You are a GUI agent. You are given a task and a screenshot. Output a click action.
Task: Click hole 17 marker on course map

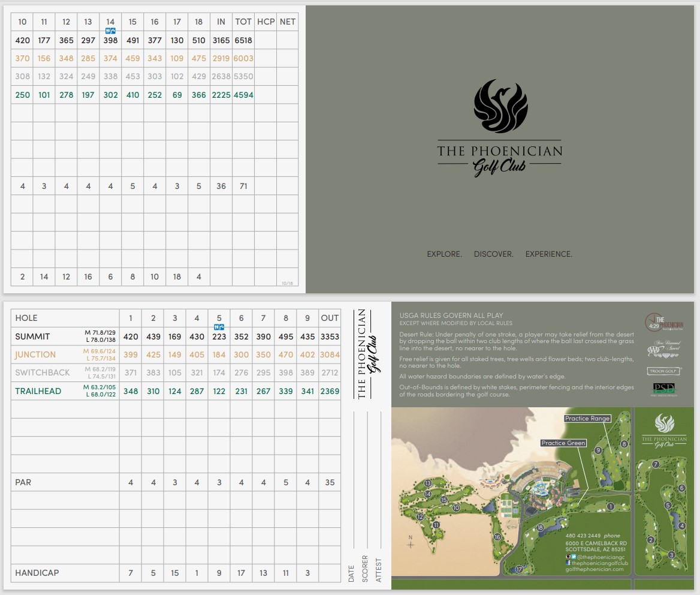coord(519,569)
